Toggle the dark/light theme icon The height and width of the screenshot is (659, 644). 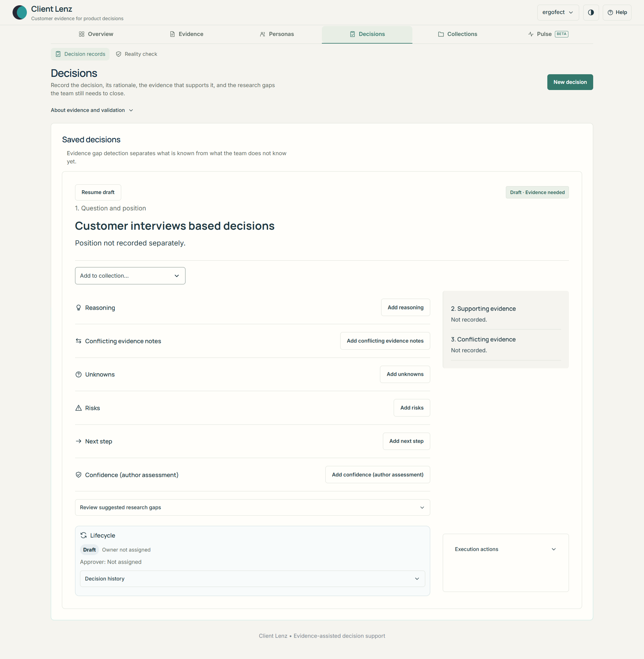coord(591,13)
